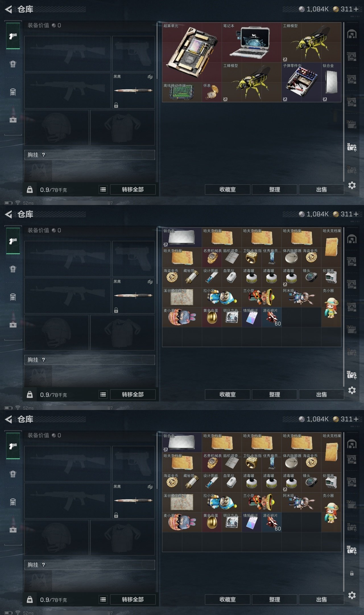Click the padlock locked storage slot icon

pyautogui.click(x=352, y=573)
